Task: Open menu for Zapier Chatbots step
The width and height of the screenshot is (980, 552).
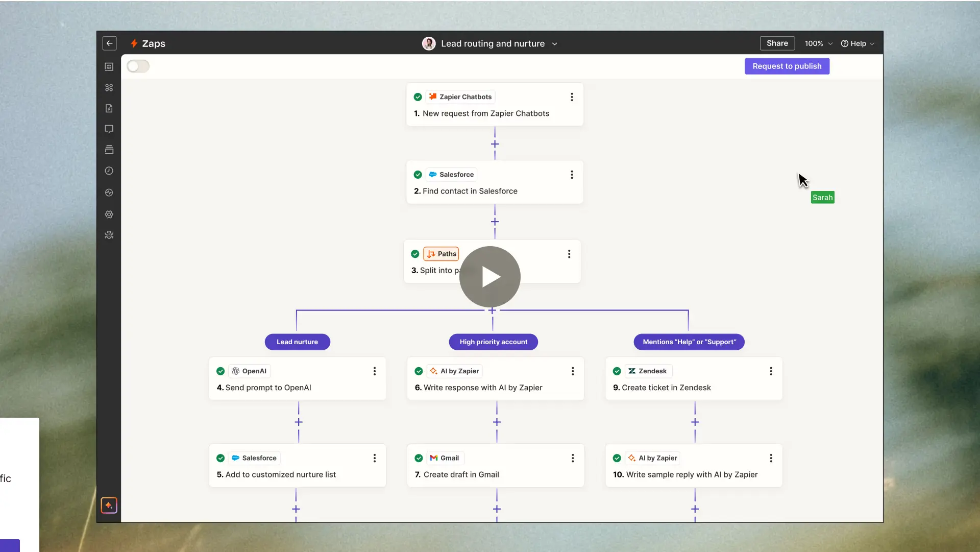Action: (x=572, y=97)
